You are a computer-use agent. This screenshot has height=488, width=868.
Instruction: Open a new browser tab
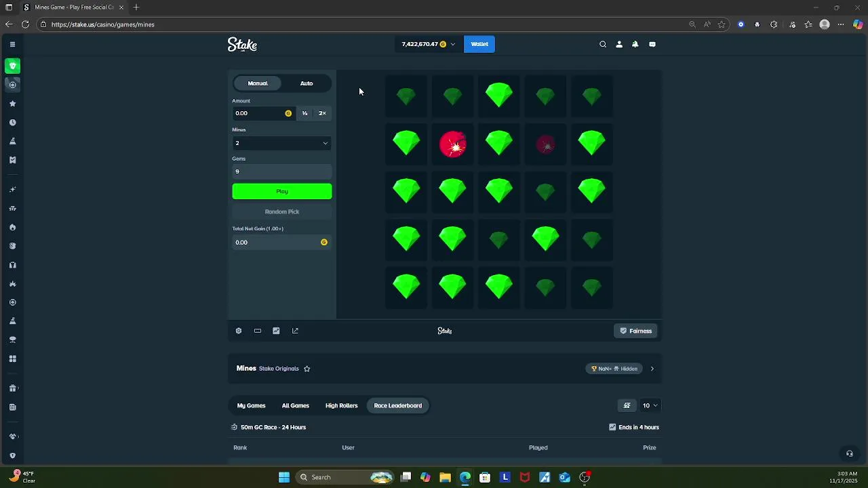136,7
